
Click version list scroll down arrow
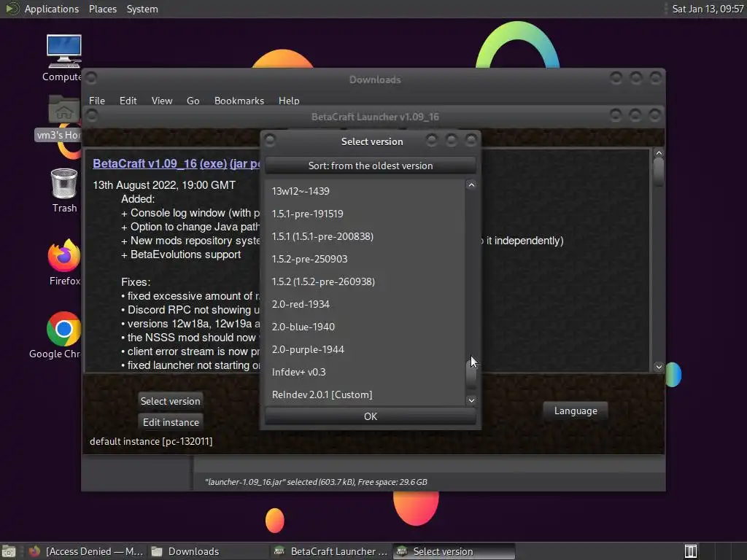click(471, 400)
